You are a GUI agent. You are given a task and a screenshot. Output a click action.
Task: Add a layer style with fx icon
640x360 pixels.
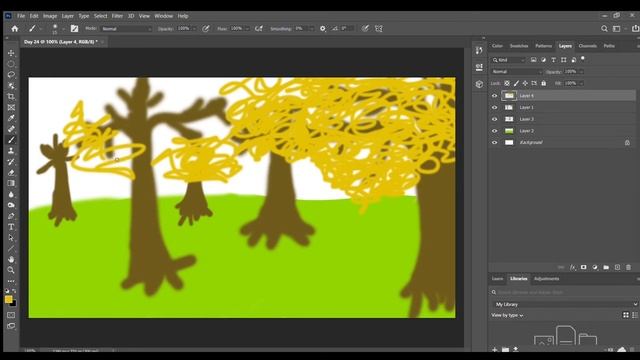click(x=573, y=267)
